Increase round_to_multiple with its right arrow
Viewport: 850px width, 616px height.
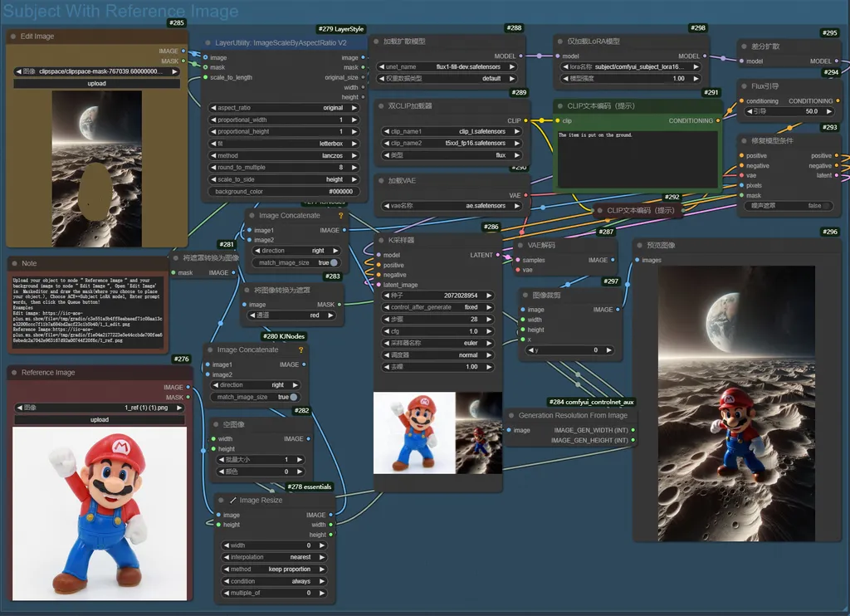click(x=354, y=168)
